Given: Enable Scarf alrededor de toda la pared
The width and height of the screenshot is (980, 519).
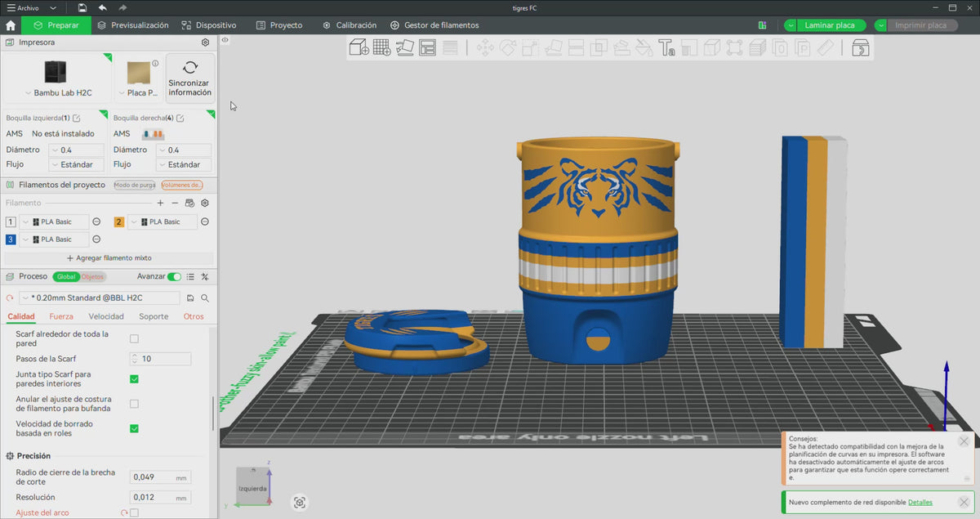Looking at the screenshot, I should click(134, 338).
